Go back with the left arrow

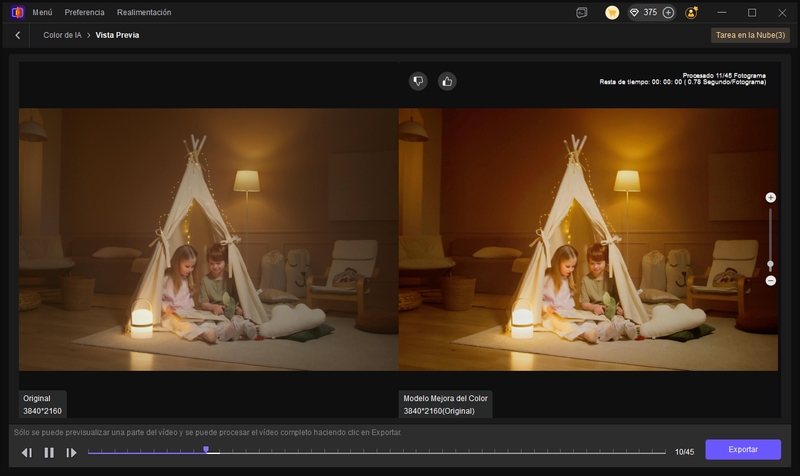coord(18,35)
